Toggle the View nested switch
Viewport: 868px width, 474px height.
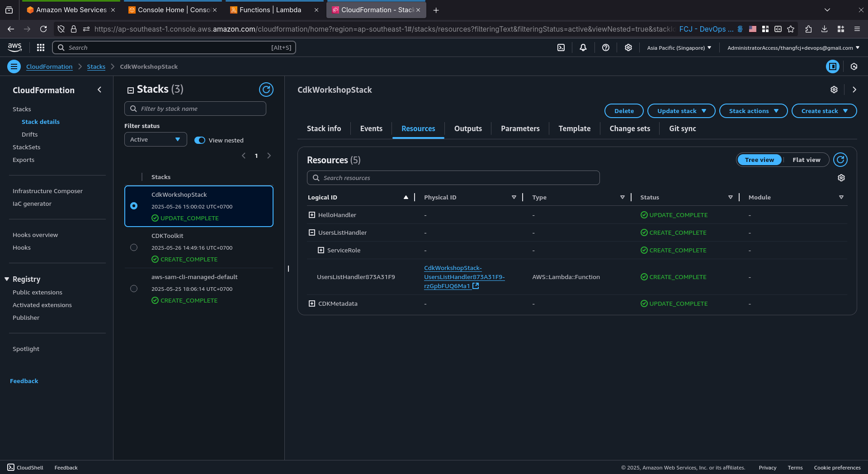200,140
